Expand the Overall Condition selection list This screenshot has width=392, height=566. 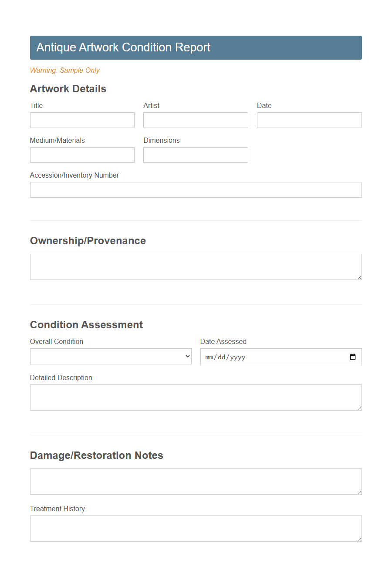(110, 356)
